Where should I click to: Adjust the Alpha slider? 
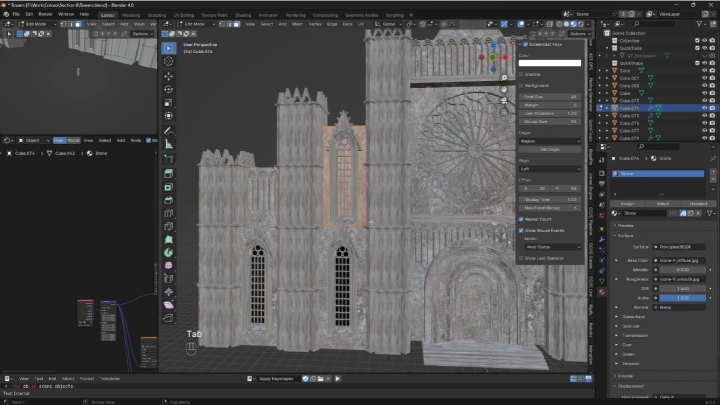683,298
